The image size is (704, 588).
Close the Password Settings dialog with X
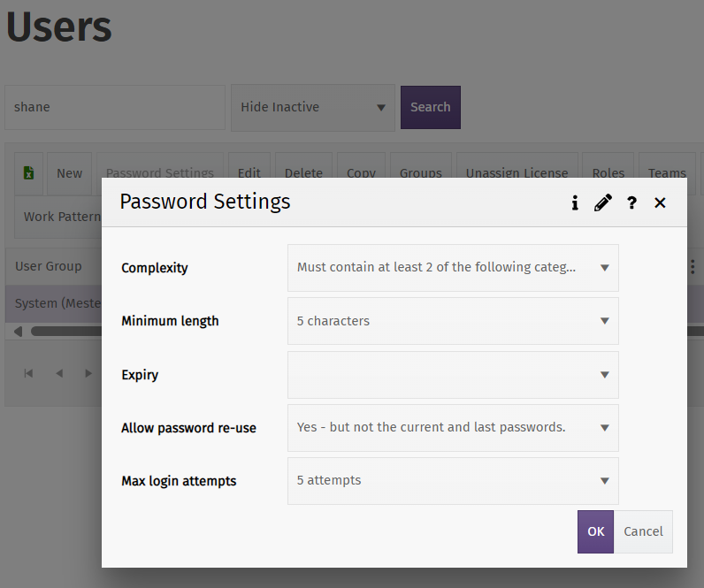[x=660, y=203]
